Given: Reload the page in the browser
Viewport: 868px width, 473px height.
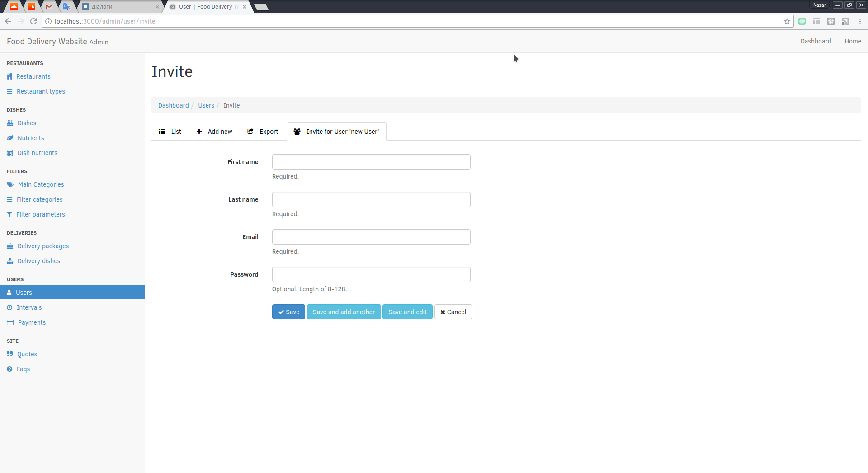Looking at the screenshot, I should coord(33,21).
